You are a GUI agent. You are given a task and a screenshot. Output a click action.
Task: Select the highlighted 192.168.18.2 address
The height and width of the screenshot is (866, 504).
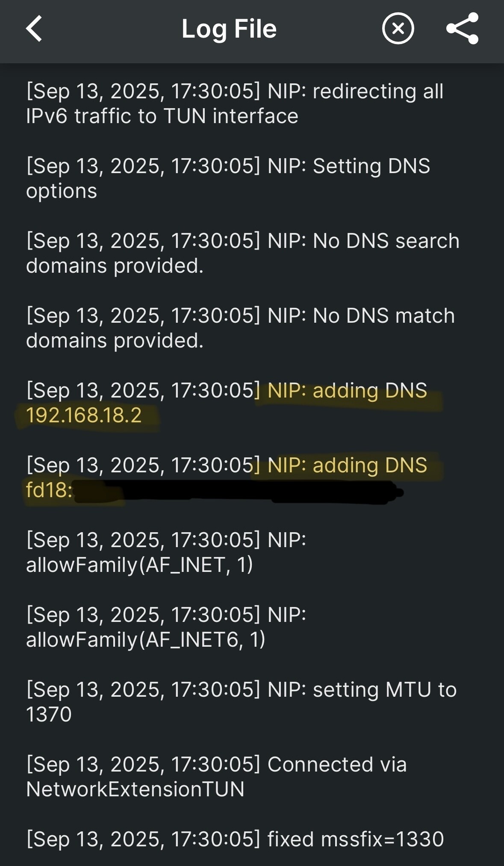click(84, 415)
